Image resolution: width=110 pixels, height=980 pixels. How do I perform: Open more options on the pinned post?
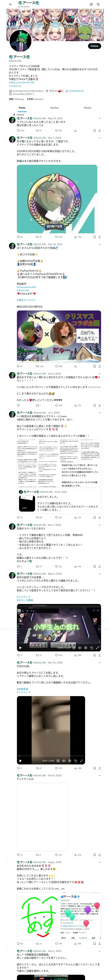[99, 118]
